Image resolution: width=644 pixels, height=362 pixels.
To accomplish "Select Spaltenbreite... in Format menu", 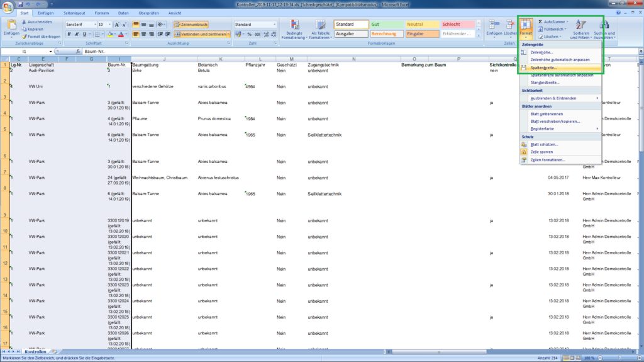I will [543, 67].
